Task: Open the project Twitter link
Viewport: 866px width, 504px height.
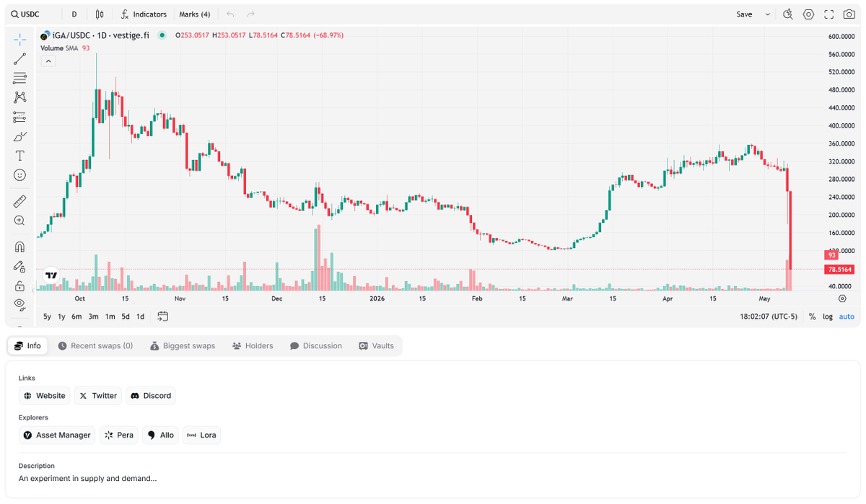Action: click(98, 396)
